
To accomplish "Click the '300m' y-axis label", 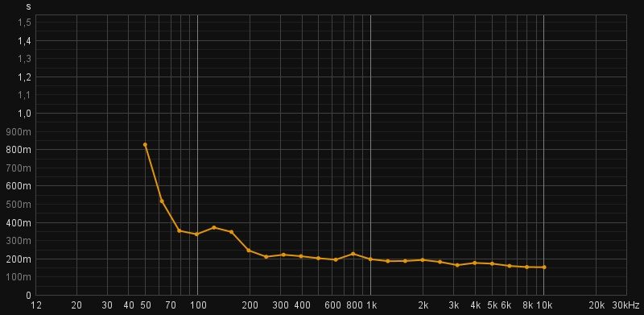I will coord(19,241).
